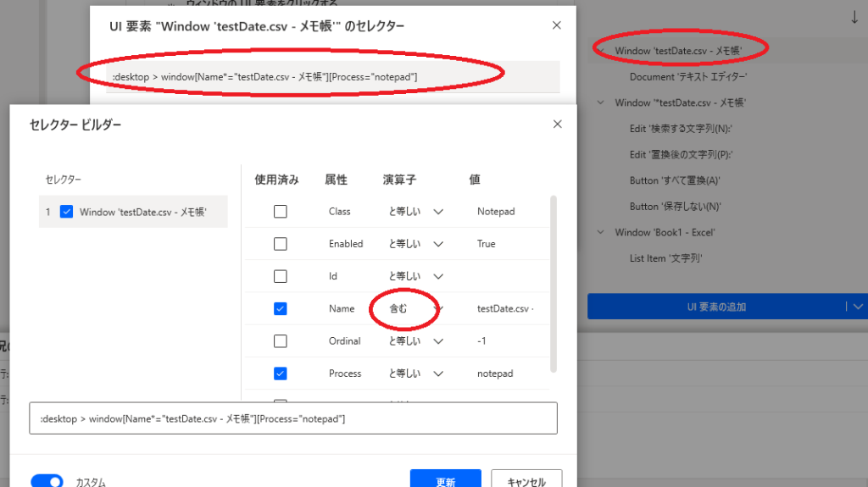
Task: Select Document 'テキスト エディター' tree item
Action: (687, 77)
